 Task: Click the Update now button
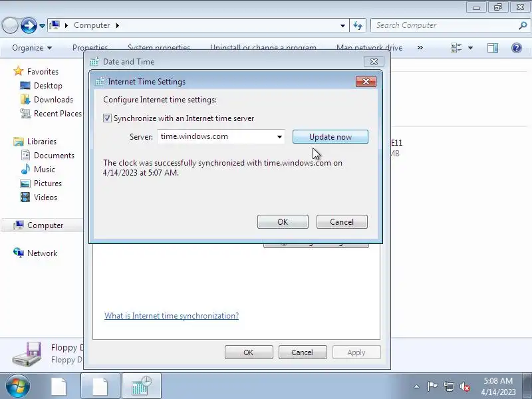(x=330, y=137)
